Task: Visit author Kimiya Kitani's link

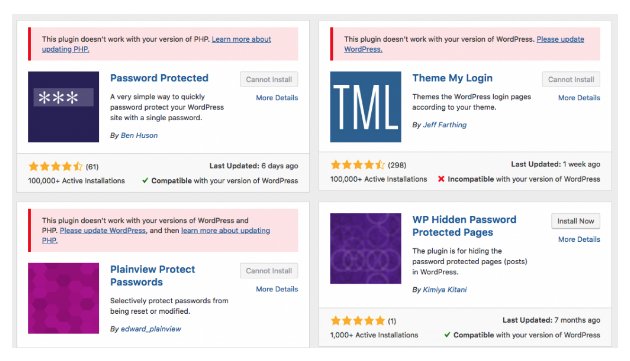Action: 445,289
